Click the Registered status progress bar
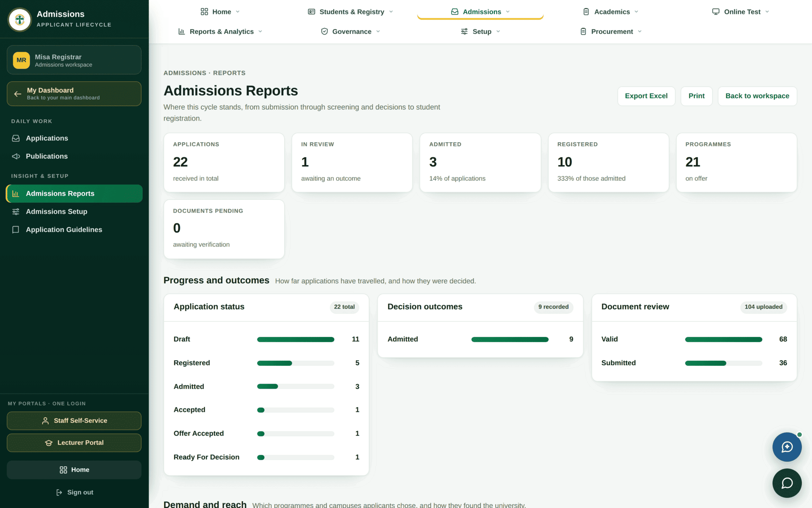812x508 pixels. click(296, 363)
